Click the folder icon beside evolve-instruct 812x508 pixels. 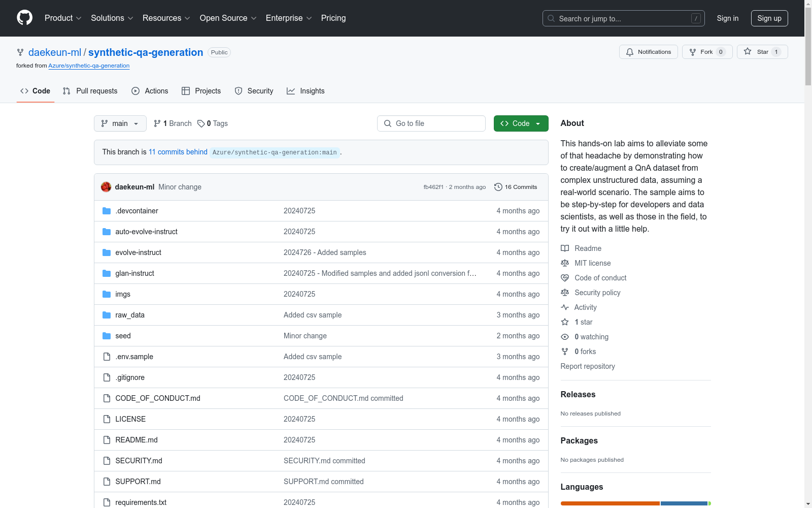coord(107,252)
